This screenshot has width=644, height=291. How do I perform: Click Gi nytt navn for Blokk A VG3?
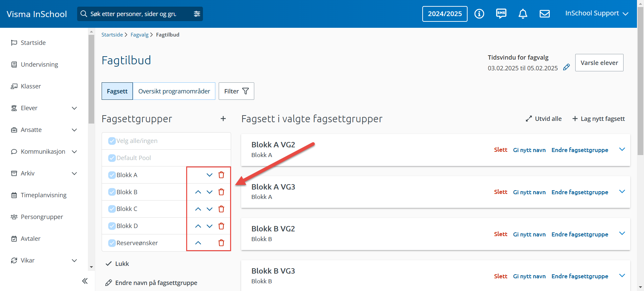click(x=529, y=192)
